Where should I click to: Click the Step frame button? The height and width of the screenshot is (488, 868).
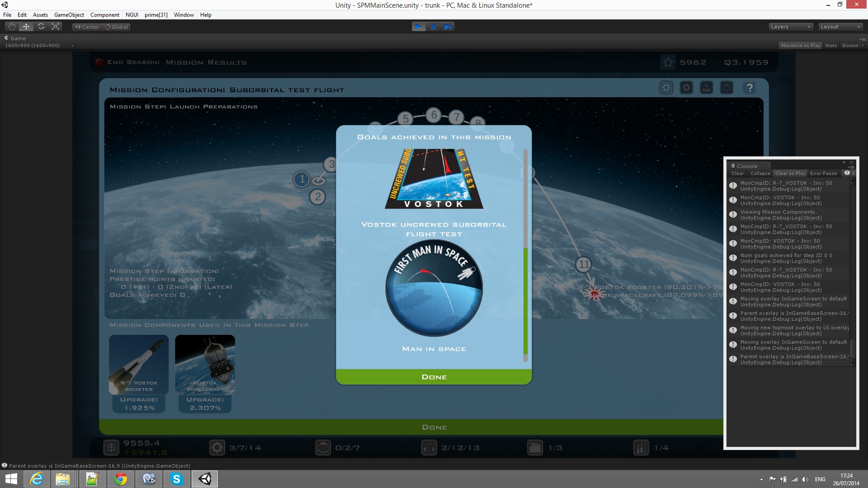coord(448,27)
